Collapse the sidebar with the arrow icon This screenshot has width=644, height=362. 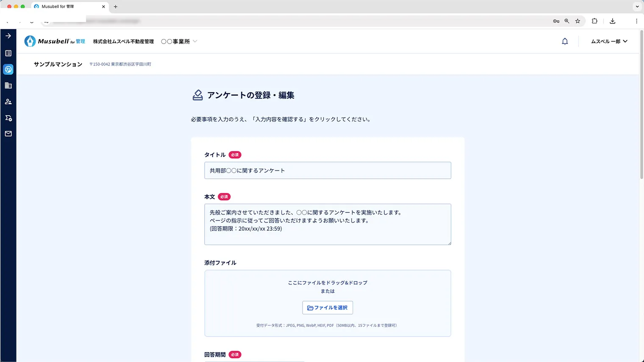[8, 36]
